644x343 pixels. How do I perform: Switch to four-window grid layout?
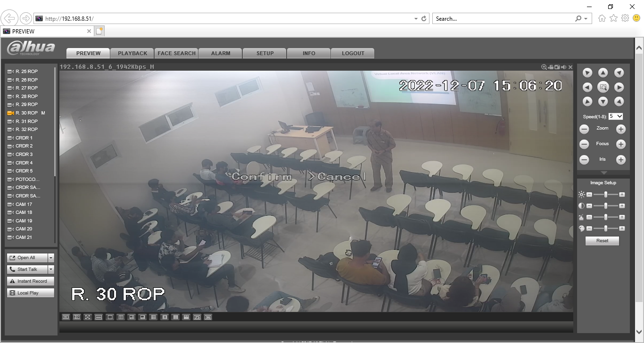[121, 317]
